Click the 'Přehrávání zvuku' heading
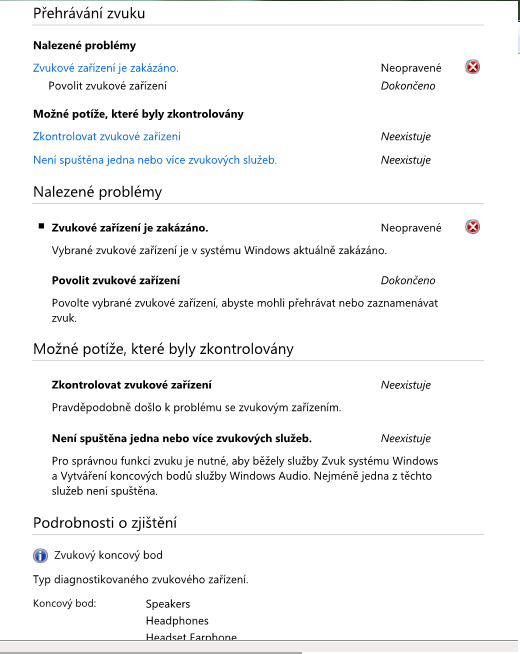 [89, 13]
